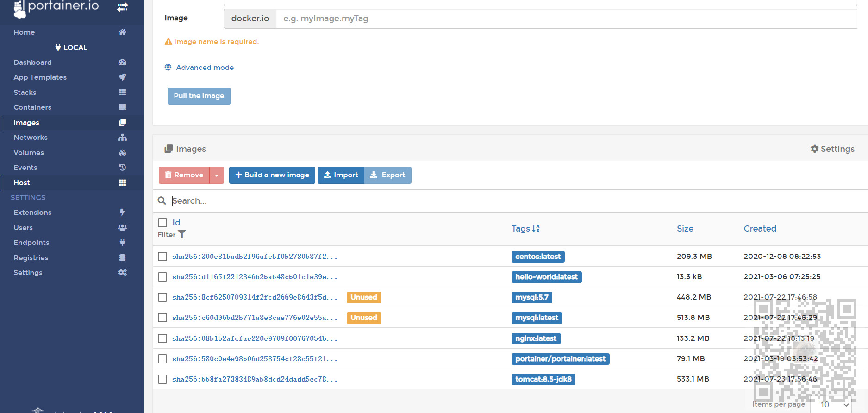
Task: Select the mysql:5.7 image checkbox
Action: (162, 297)
